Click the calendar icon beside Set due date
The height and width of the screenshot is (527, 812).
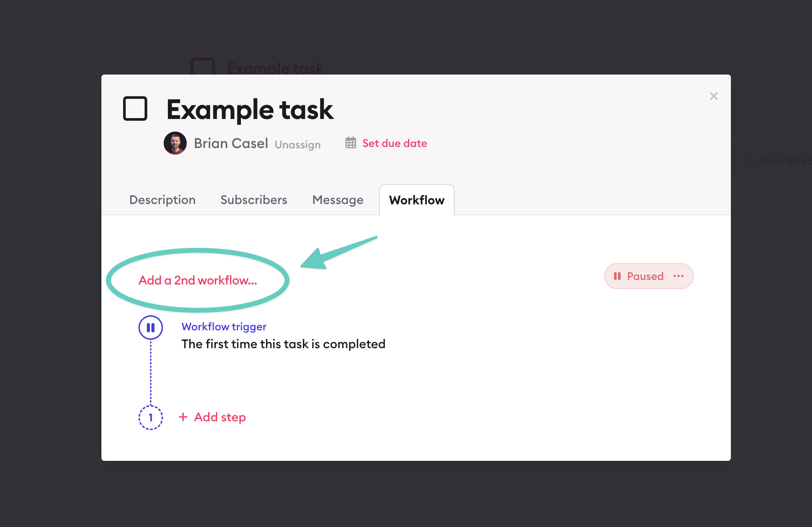tap(351, 143)
